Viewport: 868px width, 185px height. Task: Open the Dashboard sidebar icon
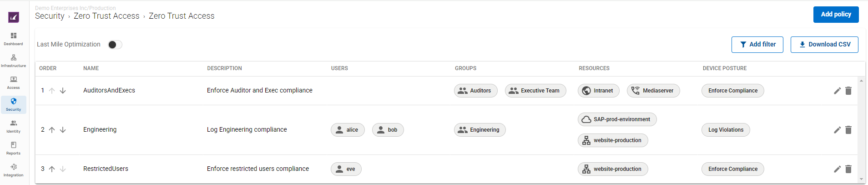(14, 39)
